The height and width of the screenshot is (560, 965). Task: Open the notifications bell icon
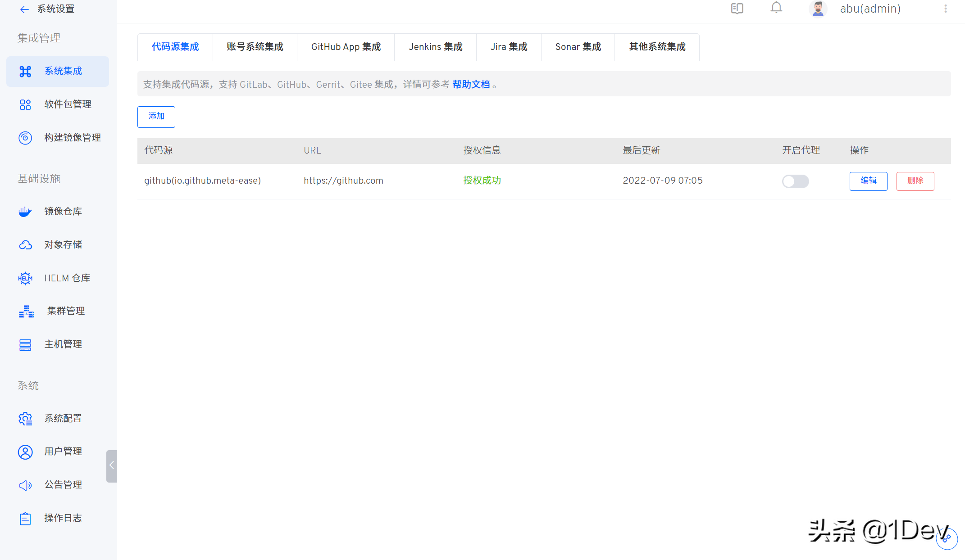(776, 8)
